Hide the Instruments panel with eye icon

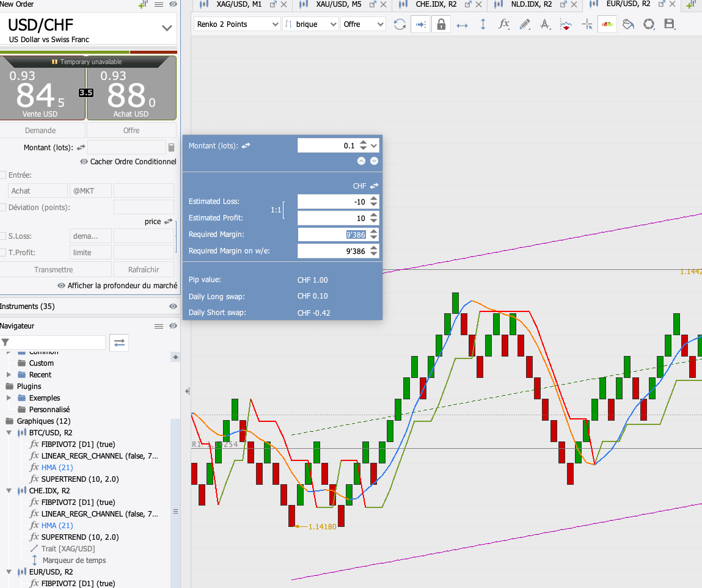173,307
